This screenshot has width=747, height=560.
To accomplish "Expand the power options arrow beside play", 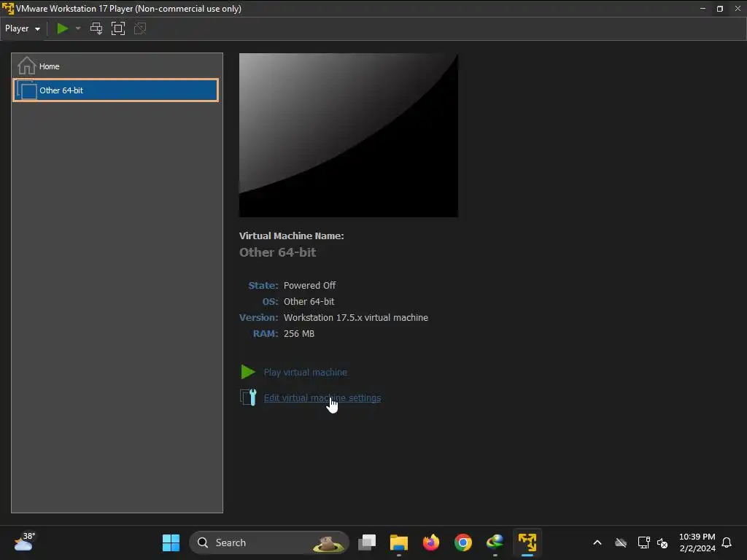I will [78, 28].
